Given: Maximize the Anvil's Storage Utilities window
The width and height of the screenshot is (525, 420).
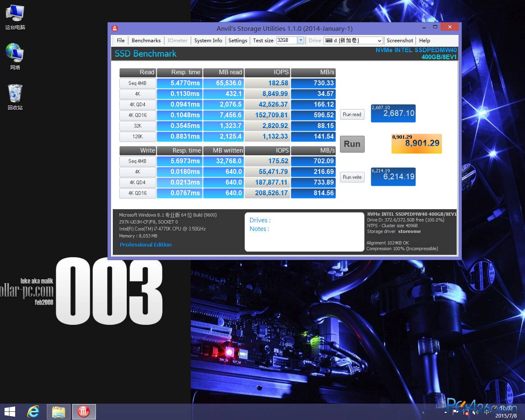Looking at the screenshot, I should [x=435, y=27].
